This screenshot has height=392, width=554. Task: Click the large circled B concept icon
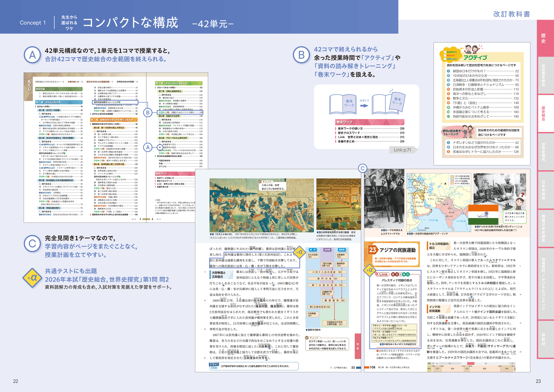tap(301, 55)
